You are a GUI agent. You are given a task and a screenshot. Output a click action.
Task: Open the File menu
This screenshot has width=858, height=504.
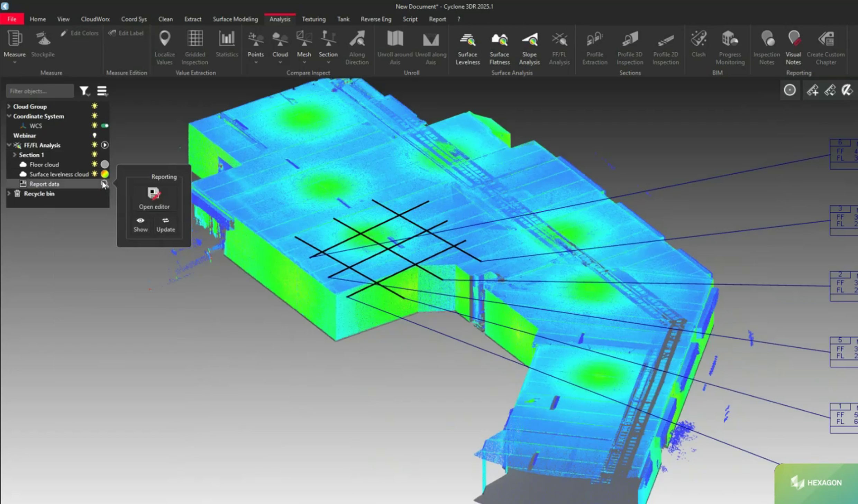(12, 19)
